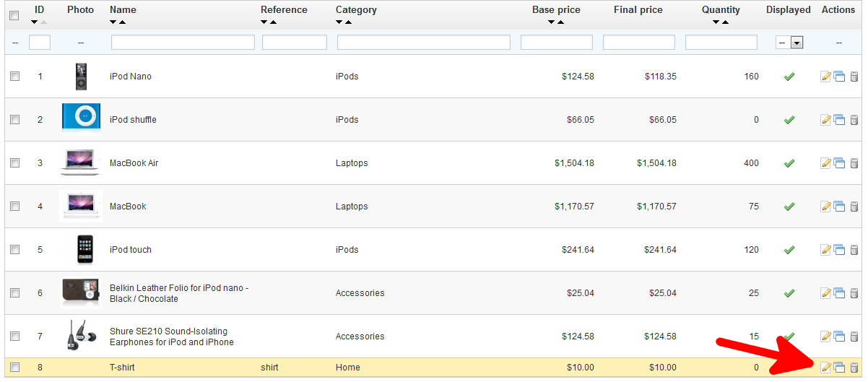868x382 pixels.
Task: Select the '$1,504.18' base price cell
Action: point(575,163)
